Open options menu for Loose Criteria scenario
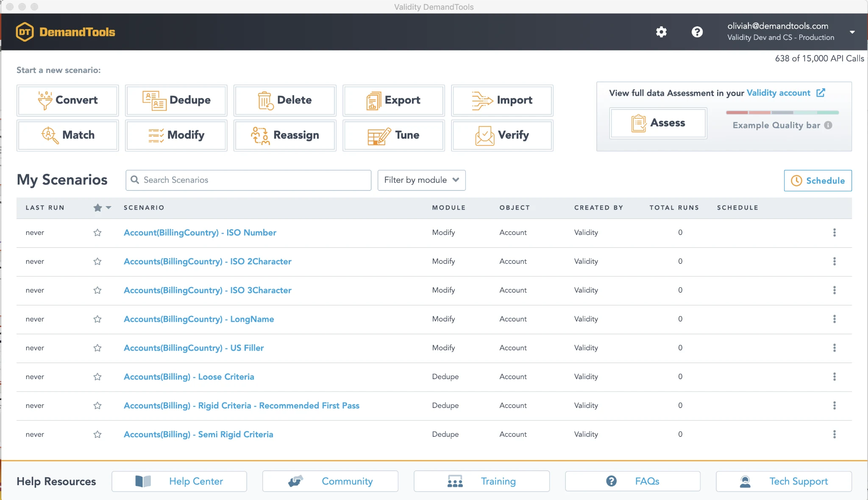The image size is (868, 500). pos(834,377)
